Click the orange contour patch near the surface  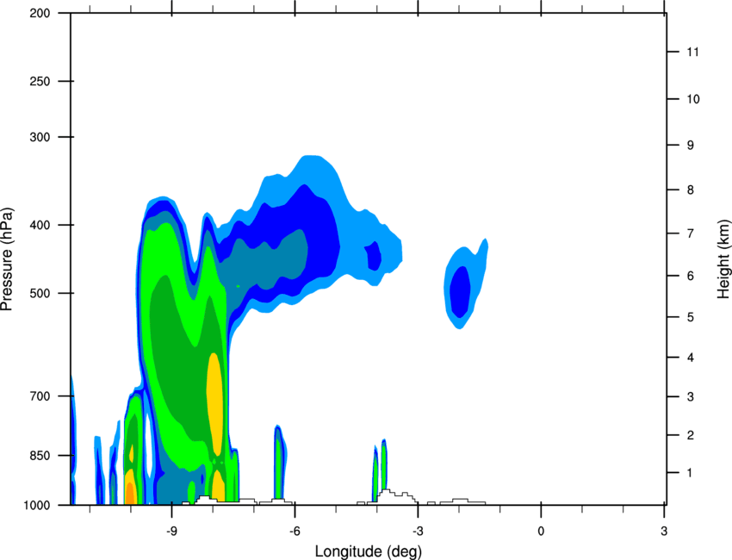pos(130,494)
